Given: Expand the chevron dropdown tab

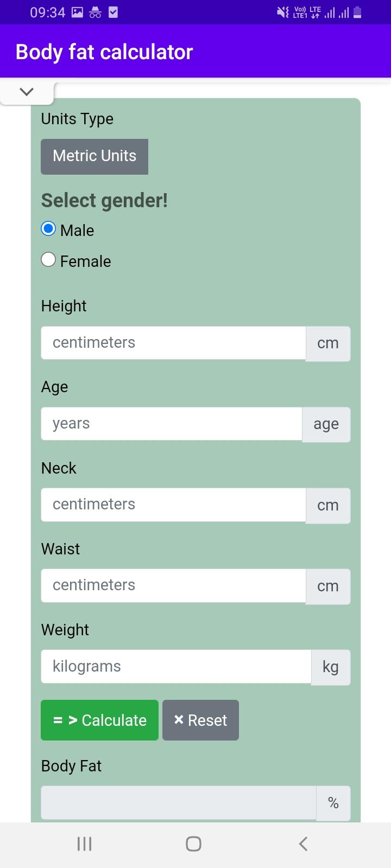Looking at the screenshot, I should coord(27,92).
